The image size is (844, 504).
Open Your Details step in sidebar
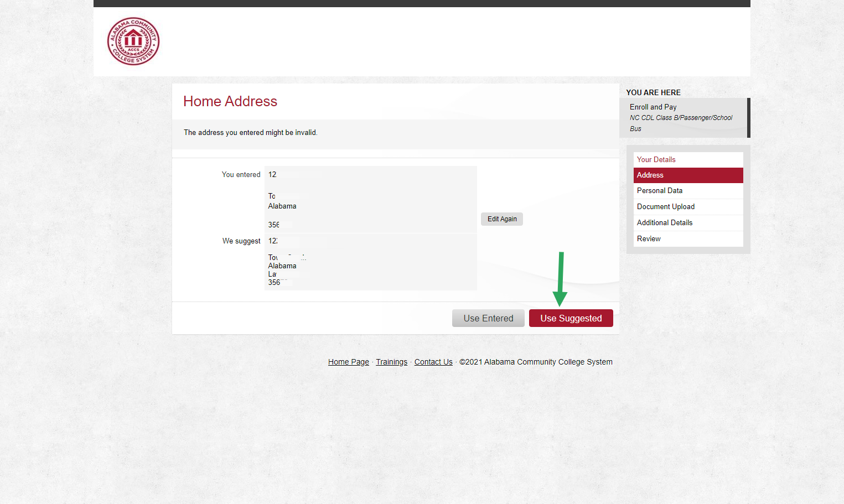coord(688,159)
